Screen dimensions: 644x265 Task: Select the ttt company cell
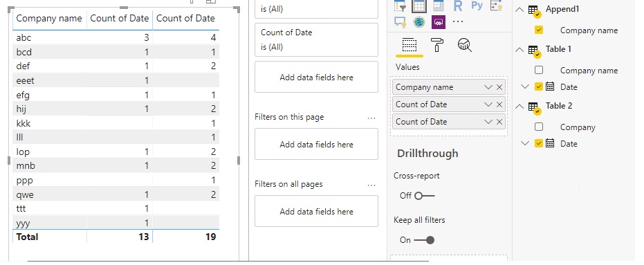21,208
